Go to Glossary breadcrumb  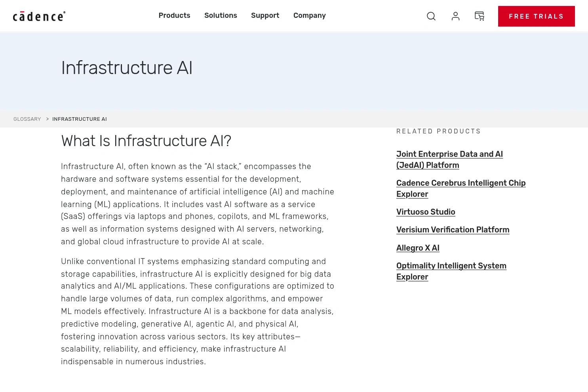(x=27, y=119)
